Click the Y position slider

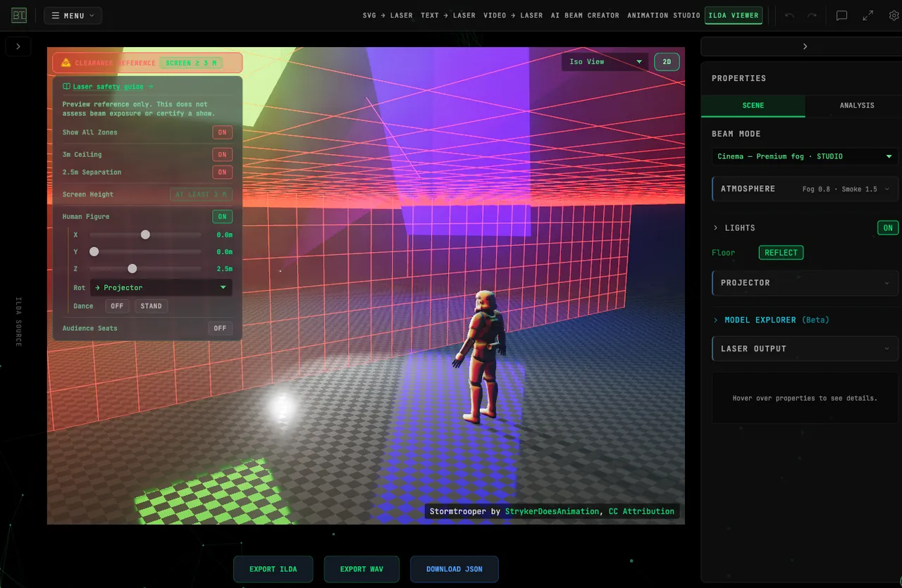[x=145, y=251]
